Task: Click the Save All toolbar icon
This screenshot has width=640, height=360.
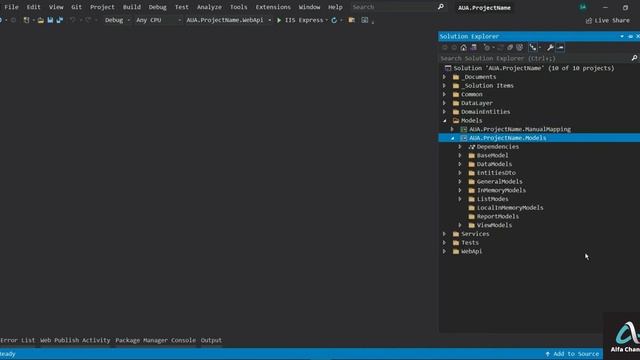Action: click(60, 20)
